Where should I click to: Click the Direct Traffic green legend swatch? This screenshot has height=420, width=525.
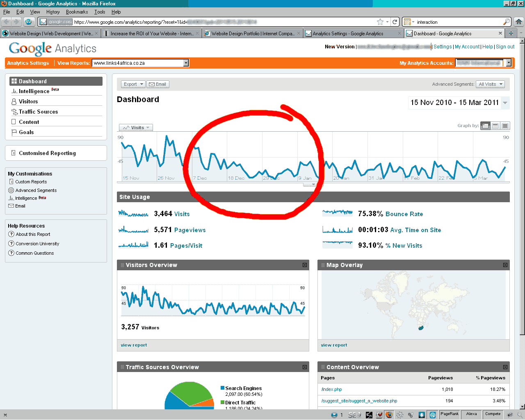point(223,402)
